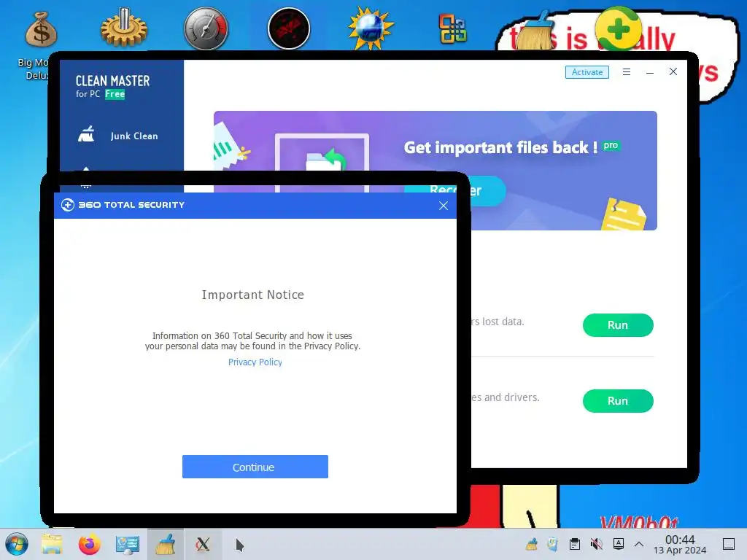Click the CLEAN MASTER for PC logo
The image size is (747, 560).
(x=112, y=87)
